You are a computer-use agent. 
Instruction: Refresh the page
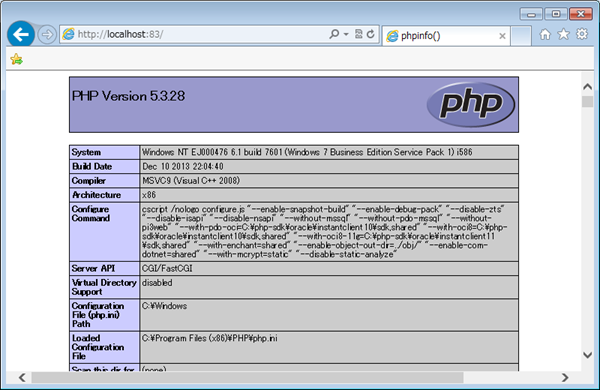click(370, 34)
